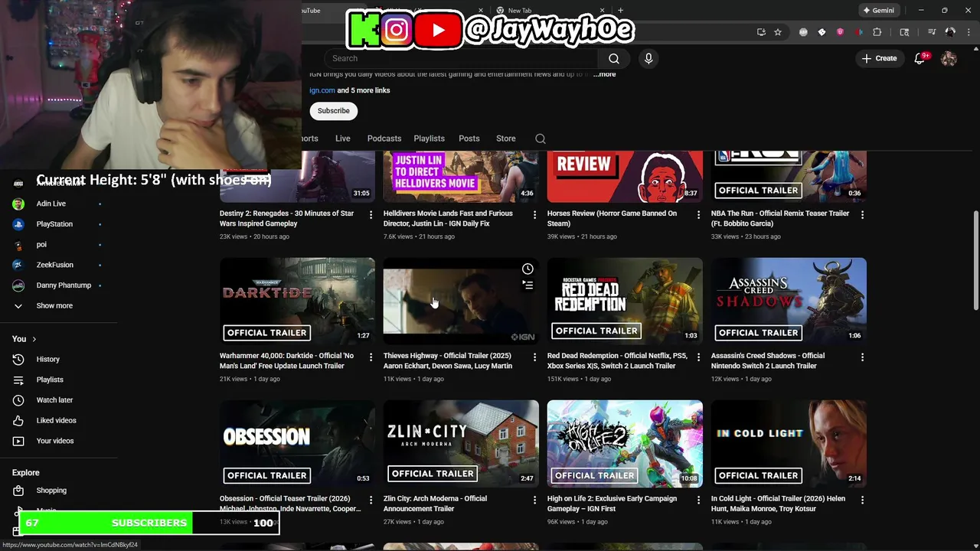Image resolution: width=980 pixels, height=551 pixels.
Task: Open Watch later in the sidebar
Action: pyautogui.click(x=54, y=399)
